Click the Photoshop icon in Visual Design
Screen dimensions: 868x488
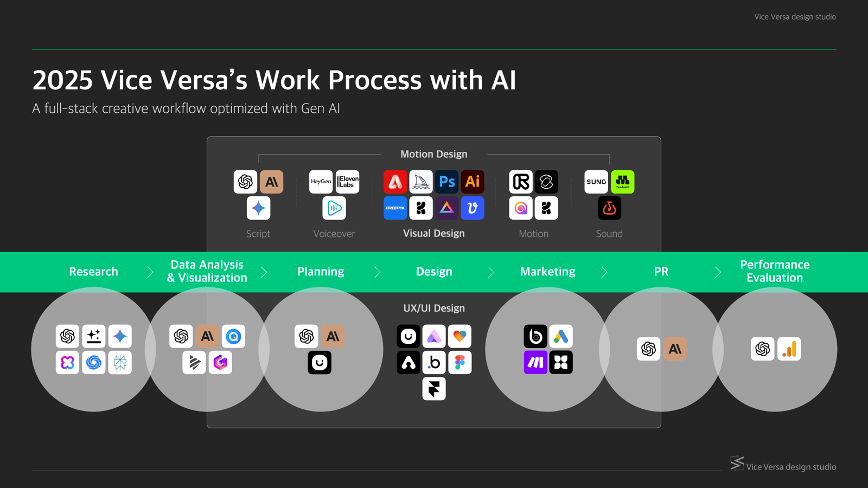[x=447, y=182]
